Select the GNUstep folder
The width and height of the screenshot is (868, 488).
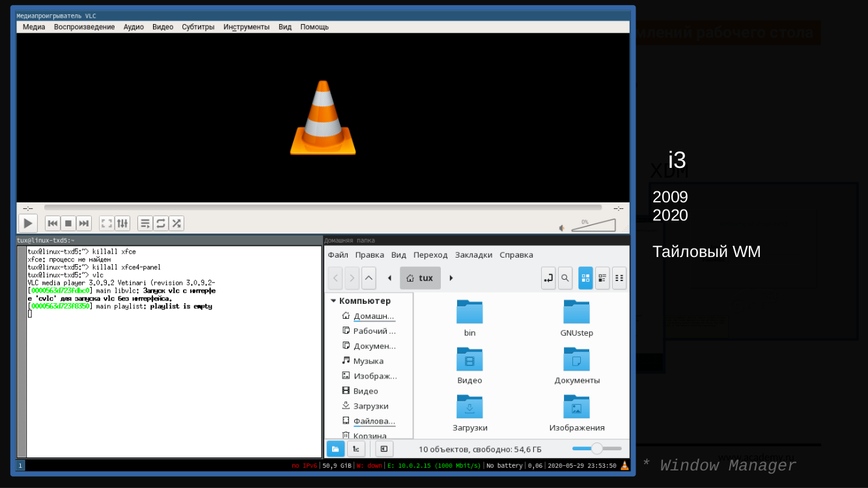point(576,318)
